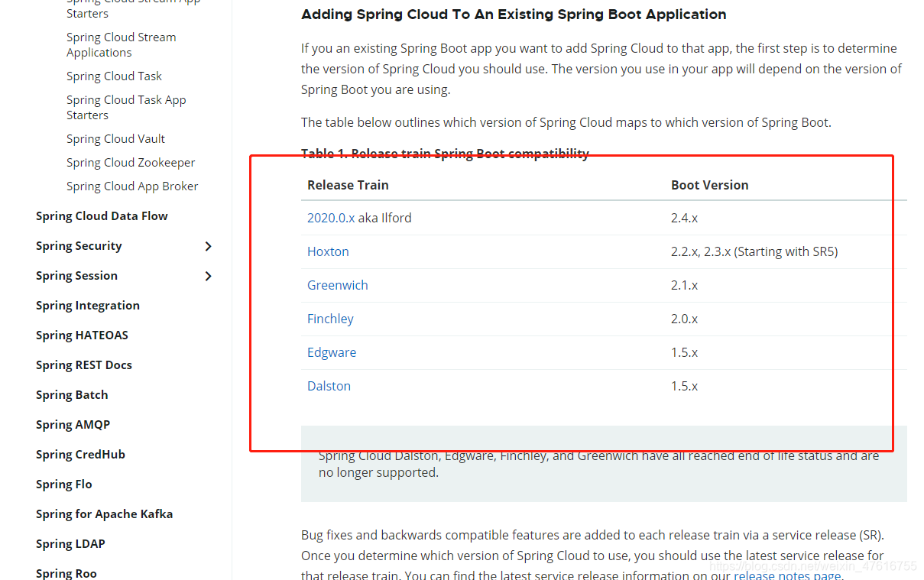Image resolution: width=924 pixels, height=580 pixels.
Task: Open Spring REST Docs project
Action: click(84, 365)
